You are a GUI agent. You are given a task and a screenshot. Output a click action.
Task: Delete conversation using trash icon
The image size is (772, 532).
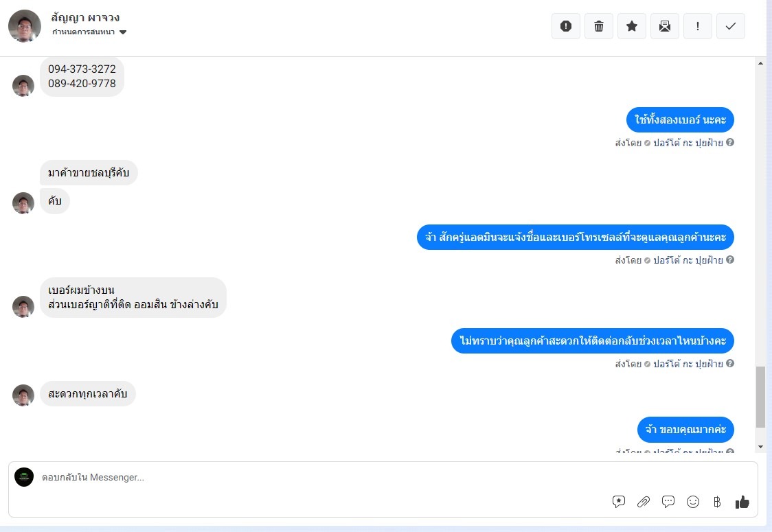point(599,26)
